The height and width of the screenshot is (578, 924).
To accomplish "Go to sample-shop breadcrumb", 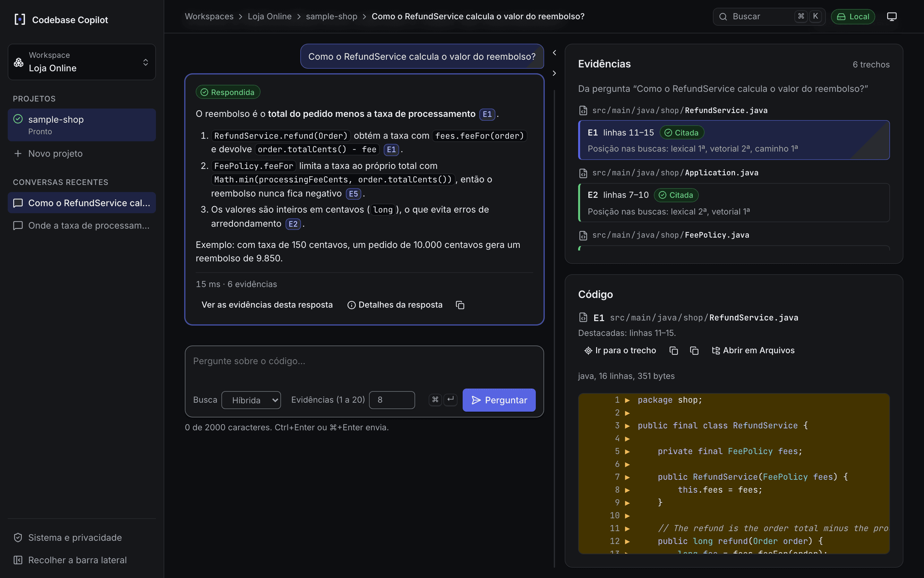I will (x=331, y=16).
